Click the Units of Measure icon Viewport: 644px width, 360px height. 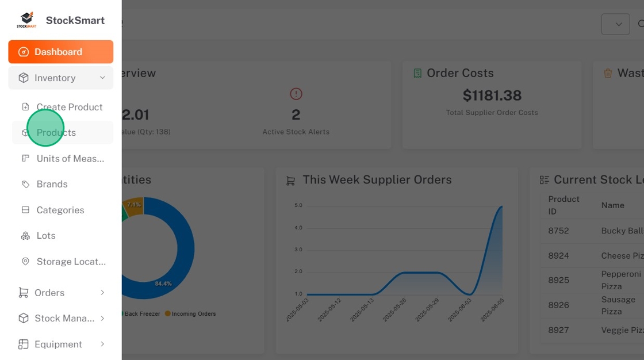pyautogui.click(x=25, y=158)
